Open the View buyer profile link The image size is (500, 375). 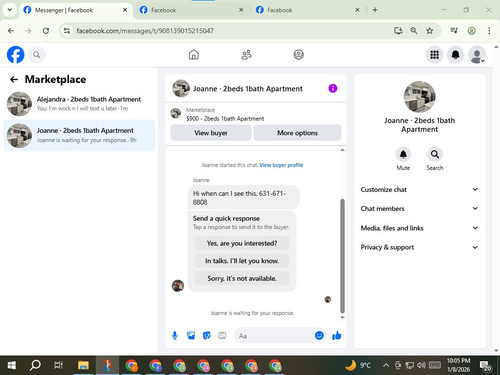tap(281, 165)
